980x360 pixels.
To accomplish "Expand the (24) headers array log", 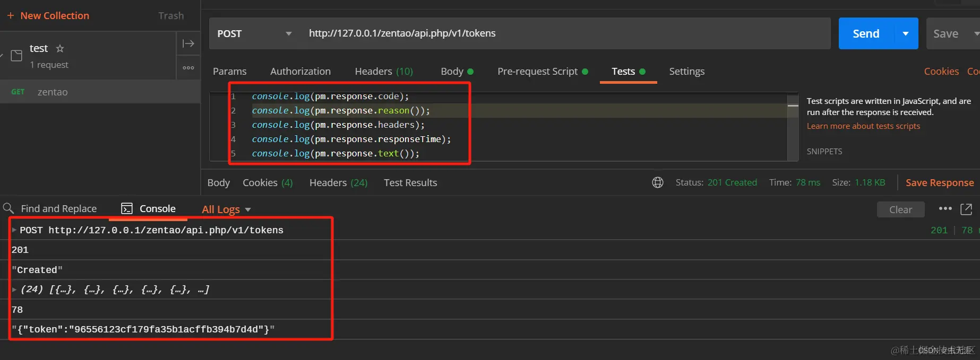I will tap(14, 289).
